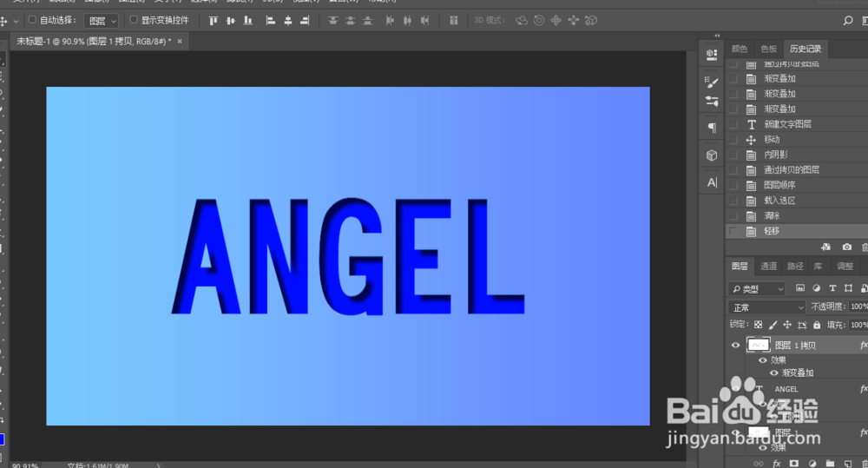Filter layers by shape layer icon
The image size is (868, 468).
point(848,288)
